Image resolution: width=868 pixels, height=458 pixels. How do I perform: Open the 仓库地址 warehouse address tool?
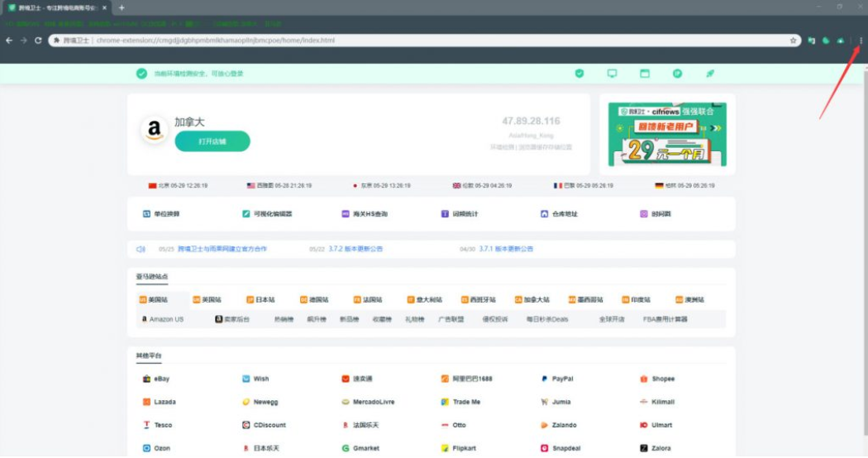pyautogui.click(x=560, y=213)
